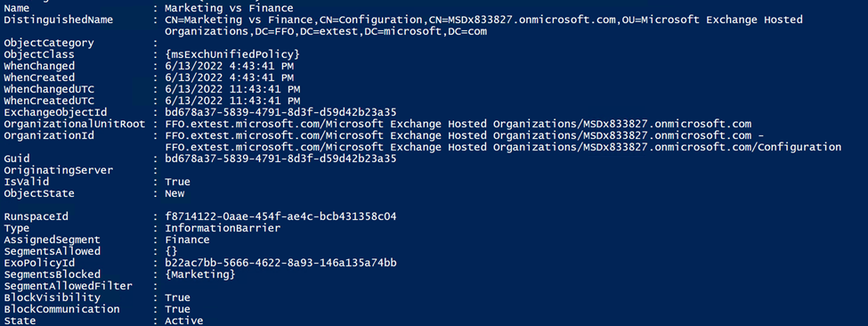Select the RunspaceId GUID value
The height and width of the screenshot is (326, 868).
click(280, 216)
